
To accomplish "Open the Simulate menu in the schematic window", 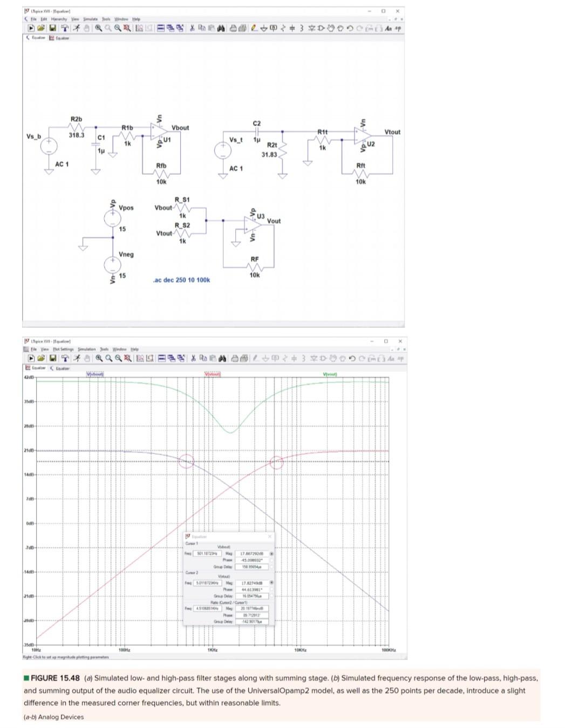I will pos(90,19).
